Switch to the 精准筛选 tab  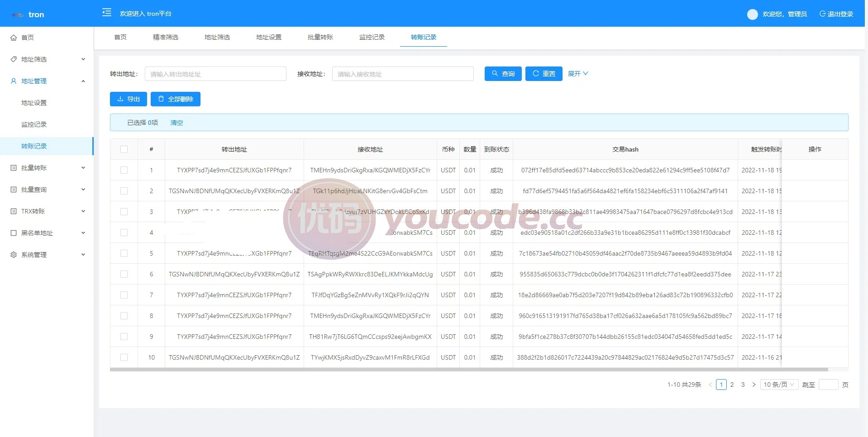tap(166, 37)
